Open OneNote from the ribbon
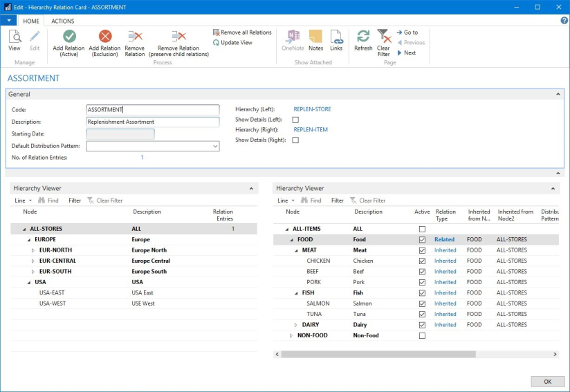570x392 pixels. click(293, 37)
